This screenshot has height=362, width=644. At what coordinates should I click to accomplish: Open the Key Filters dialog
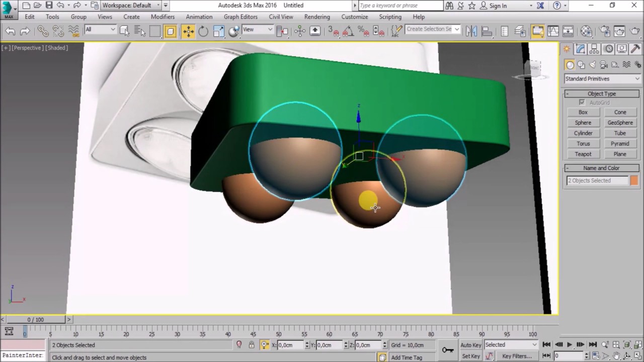[517, 356]
